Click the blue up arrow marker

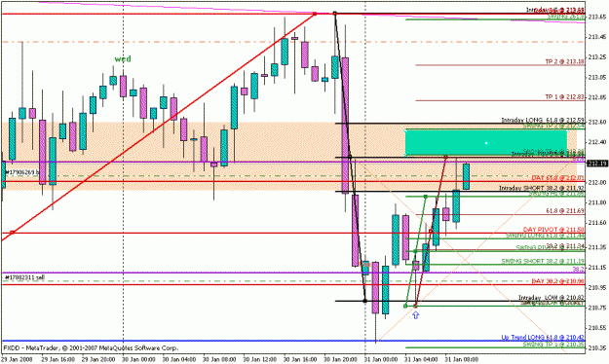416,315
